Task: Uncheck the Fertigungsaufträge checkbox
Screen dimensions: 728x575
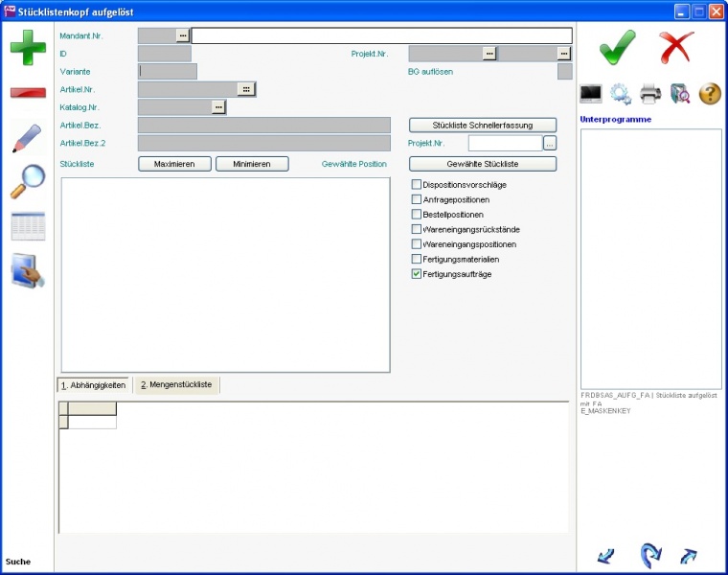Action: pos(417,274)
